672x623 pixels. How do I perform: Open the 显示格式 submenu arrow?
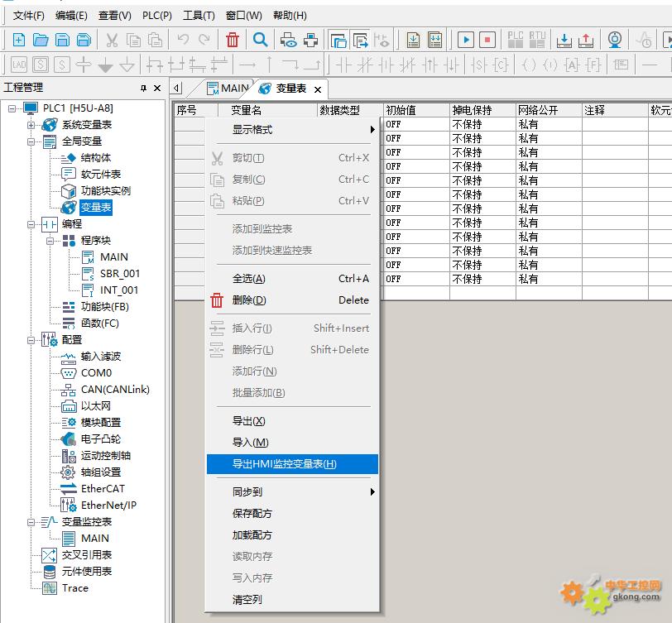click(372, 130)
